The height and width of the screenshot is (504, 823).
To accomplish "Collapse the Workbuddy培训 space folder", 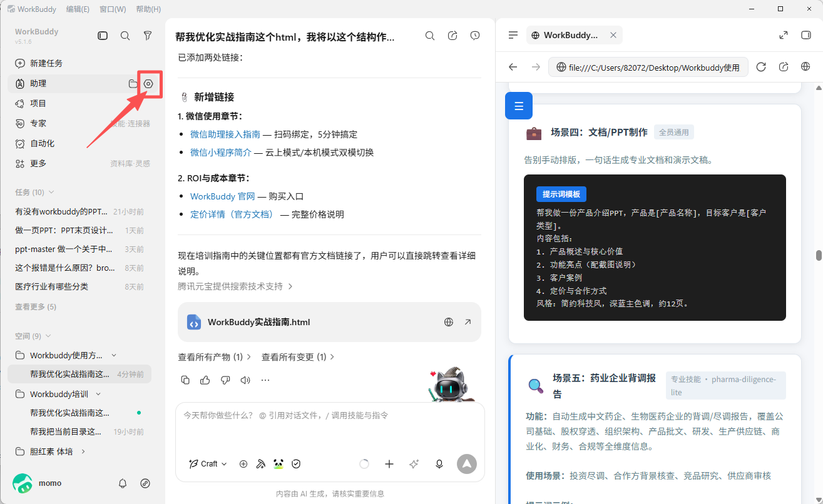I will [x=98, y=394].
